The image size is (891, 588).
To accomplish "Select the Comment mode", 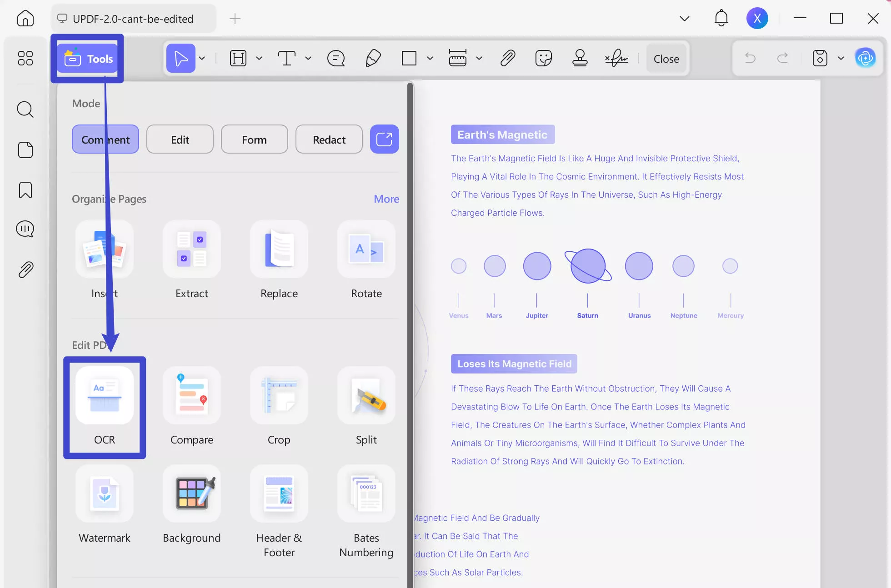I will point(105,139).
